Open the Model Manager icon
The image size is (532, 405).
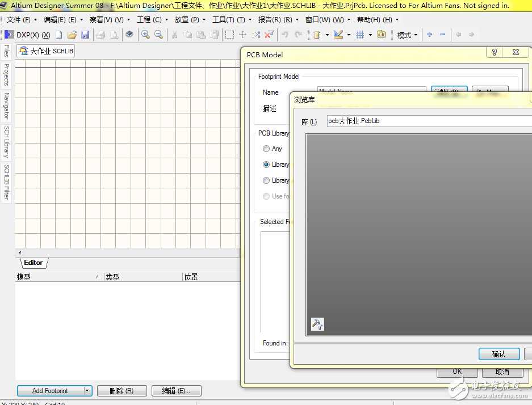click(x=382, y=34)
